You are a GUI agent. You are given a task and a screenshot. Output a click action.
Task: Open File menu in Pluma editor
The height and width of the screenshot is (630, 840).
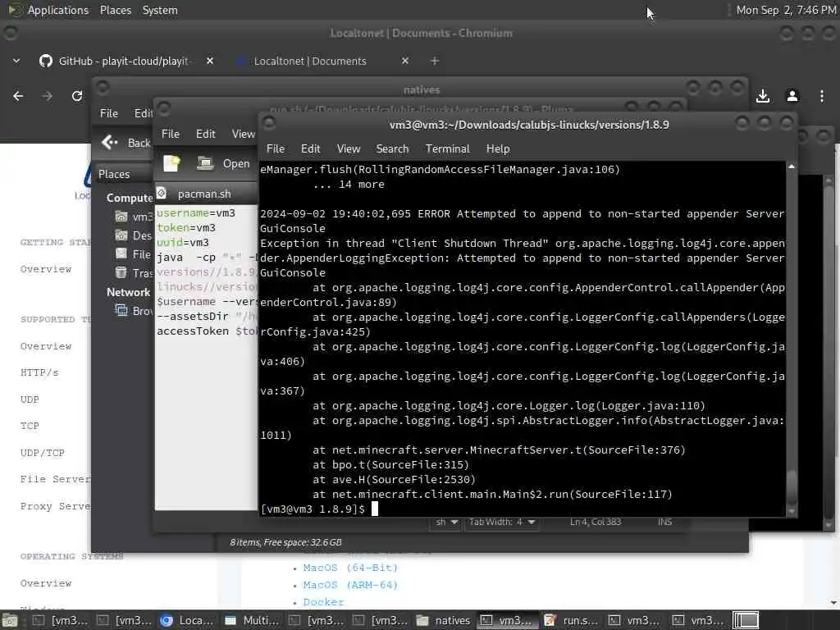coord(171,134)
